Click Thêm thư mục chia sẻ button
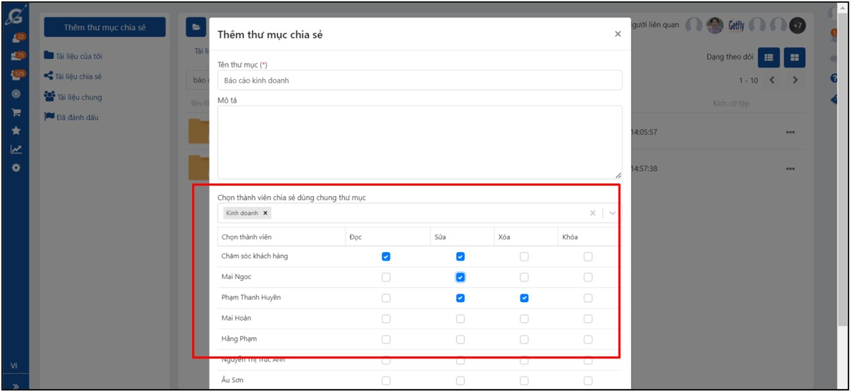 [104, 27]
